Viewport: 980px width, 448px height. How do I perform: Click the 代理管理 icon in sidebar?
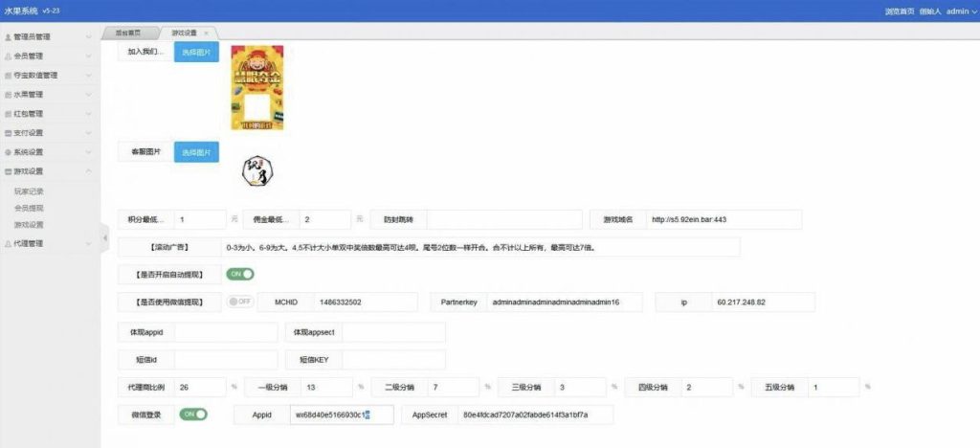click(x=9, y=243)
